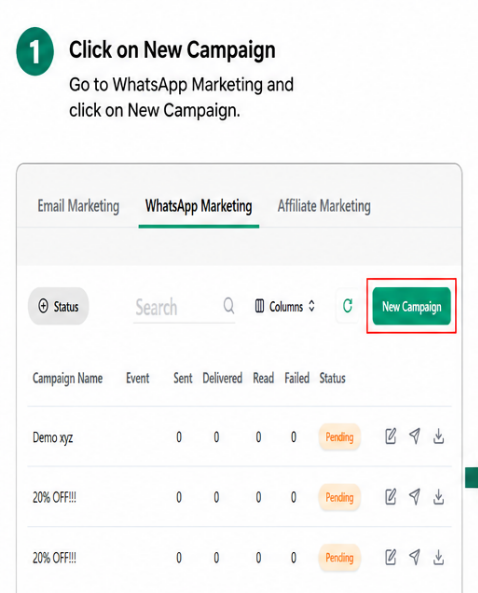Click the Pending badge for Demo xyz
This screenshot has width=478, height=593.
click(340, 437)
